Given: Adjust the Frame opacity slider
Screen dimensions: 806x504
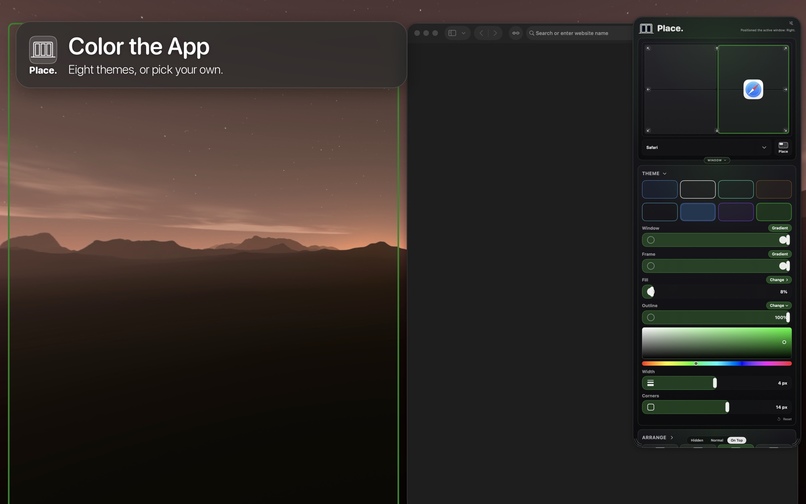Looking at the screenshot, I should [x=717, y=266].
